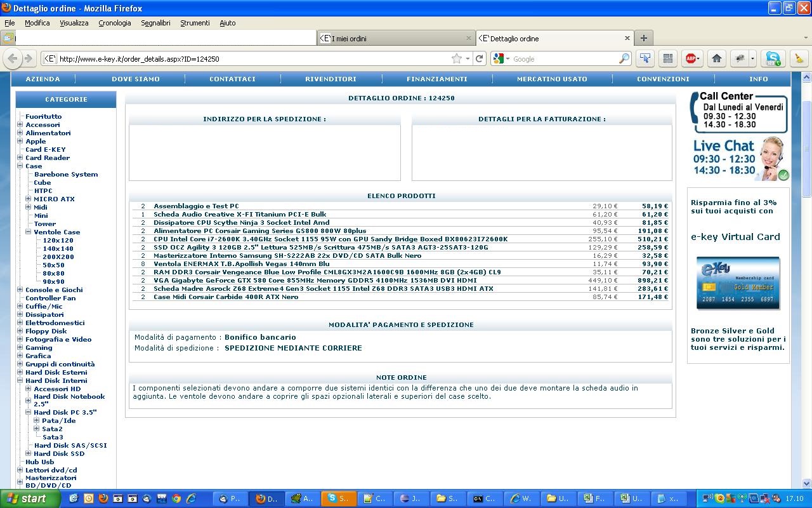Collapse the Case category
This screenshot has height=508, width=812.
[x=20, y=166]
